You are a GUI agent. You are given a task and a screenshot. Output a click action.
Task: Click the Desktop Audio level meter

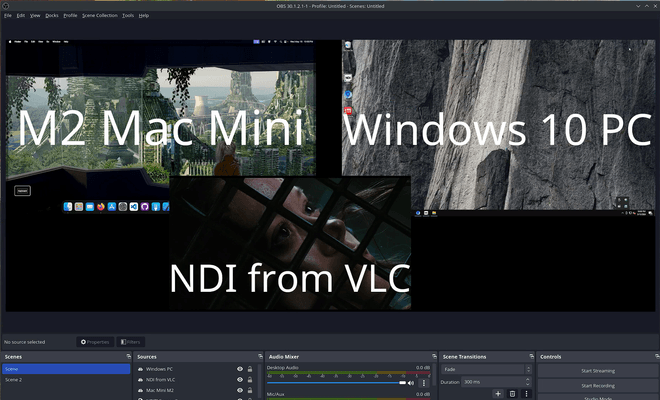click(349, 374)
